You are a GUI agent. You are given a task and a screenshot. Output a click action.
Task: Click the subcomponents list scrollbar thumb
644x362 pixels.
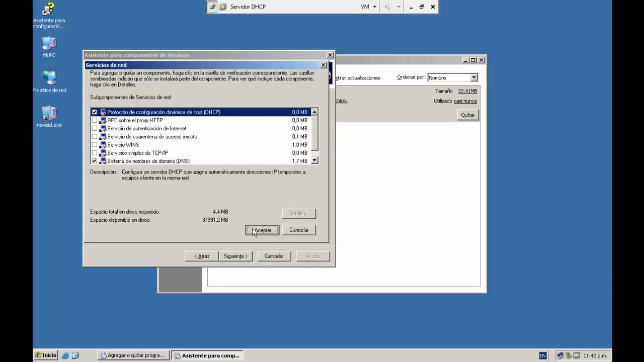point(314,133)
